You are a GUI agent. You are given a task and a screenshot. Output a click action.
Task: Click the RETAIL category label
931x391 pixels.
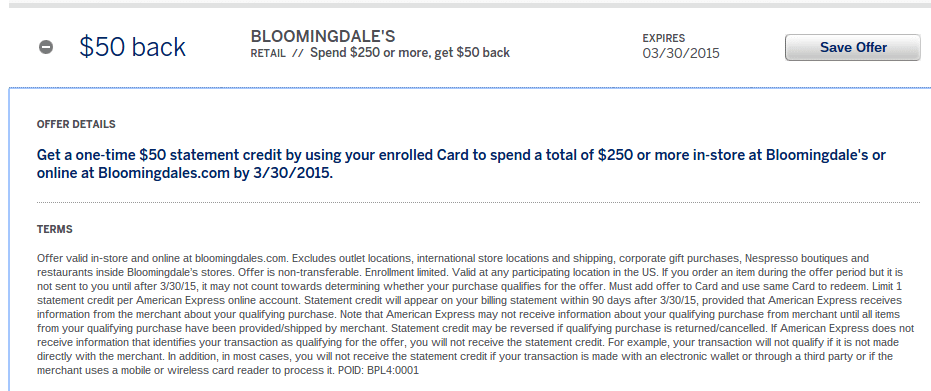[270, 53]
